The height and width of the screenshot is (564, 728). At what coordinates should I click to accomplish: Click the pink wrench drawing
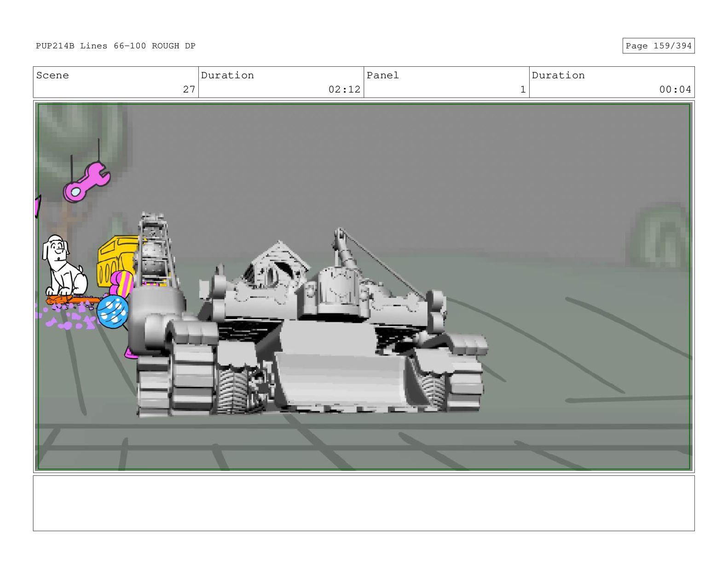pyautogui.click(x=87, y=182)
